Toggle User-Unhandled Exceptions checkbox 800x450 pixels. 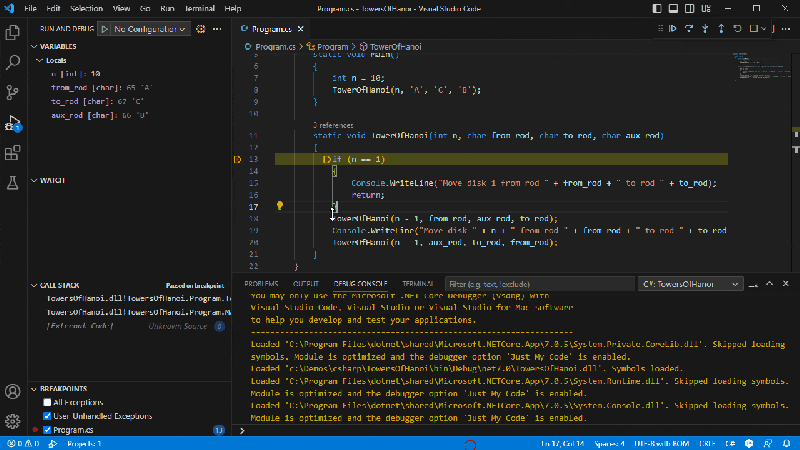tap(47, 416)
